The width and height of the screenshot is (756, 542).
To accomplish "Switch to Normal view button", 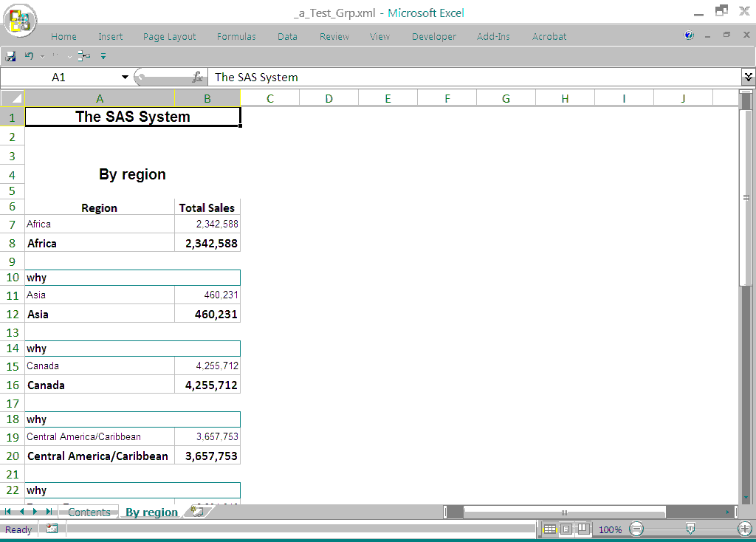I will click(x=549, y=529).
